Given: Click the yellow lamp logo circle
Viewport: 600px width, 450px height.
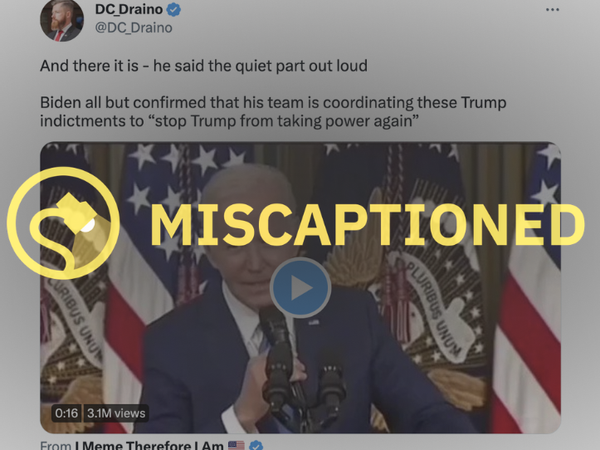Looking at the screenshot, I should point(63,223).
